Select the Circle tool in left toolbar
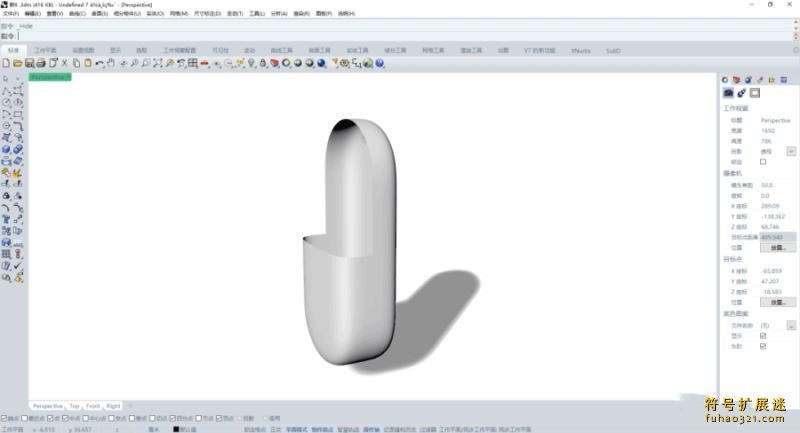This screenshot has width=800, height=433. pos(6,103)
